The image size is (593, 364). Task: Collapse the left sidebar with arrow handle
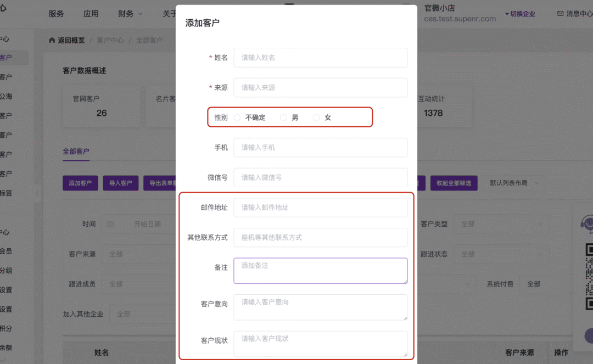[37, 193]
